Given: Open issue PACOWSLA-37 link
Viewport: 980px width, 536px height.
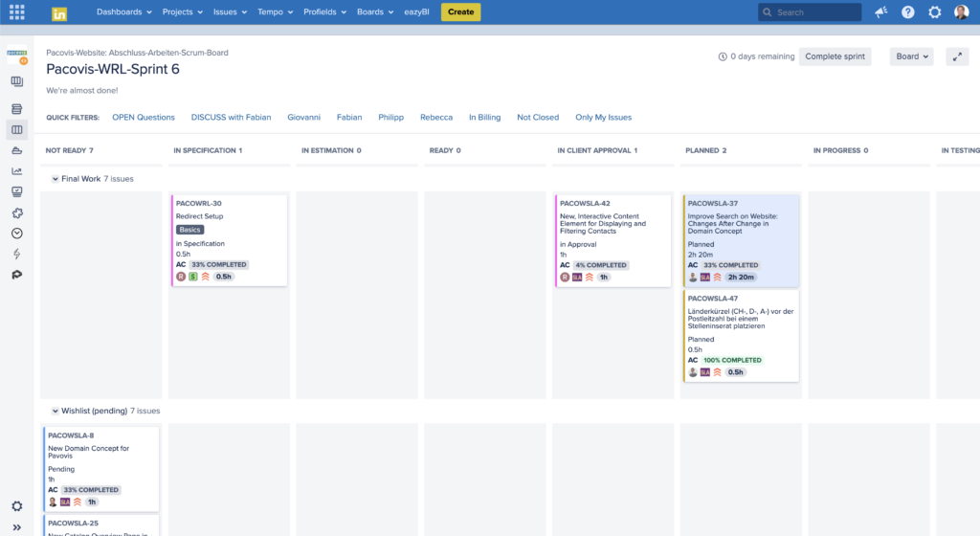Looking at the screenshot, I should pyautogui.click(x=712, y=204).
